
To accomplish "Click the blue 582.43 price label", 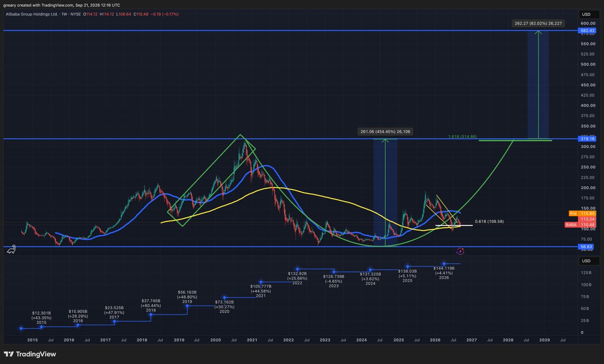I will [x=587, y=31].
